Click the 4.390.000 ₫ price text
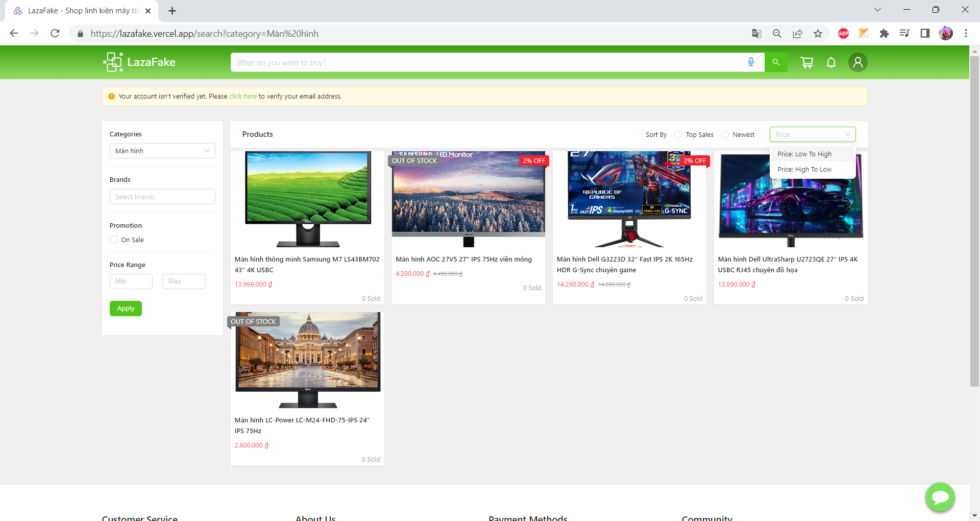980x521 pixels. pos(412,274)
